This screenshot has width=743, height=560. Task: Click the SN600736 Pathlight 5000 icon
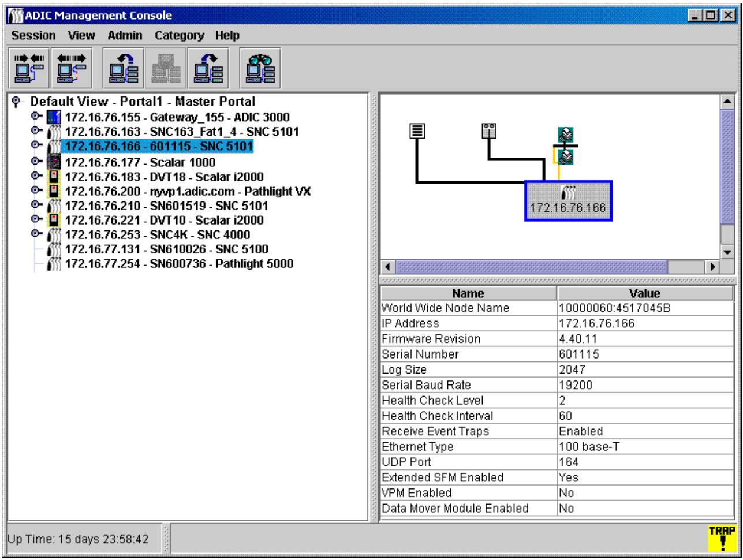53,264
